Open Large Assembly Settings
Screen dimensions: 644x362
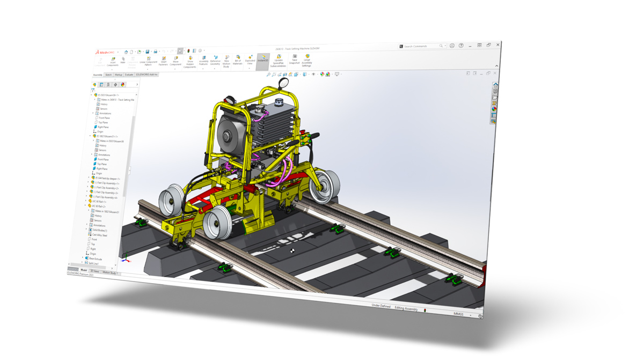(307, 60)
